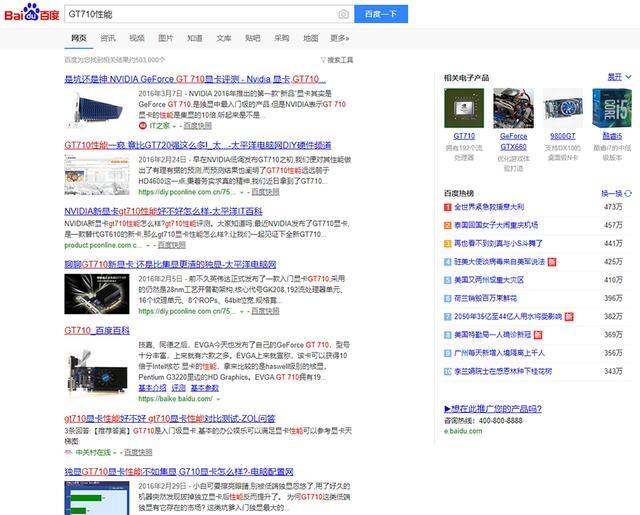
Task: Open the NVIDIA GeForce GT 710显卡评测 result
Action: (195, 79)
